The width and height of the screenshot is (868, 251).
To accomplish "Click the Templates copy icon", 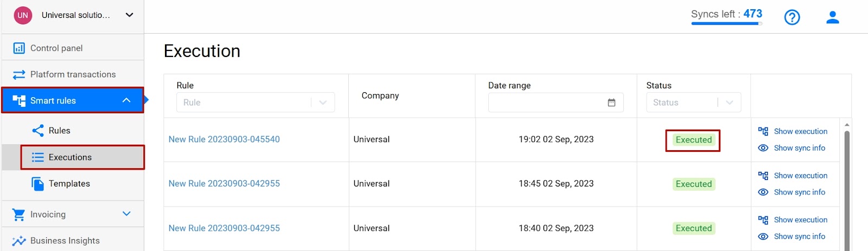I will [37, 184].
